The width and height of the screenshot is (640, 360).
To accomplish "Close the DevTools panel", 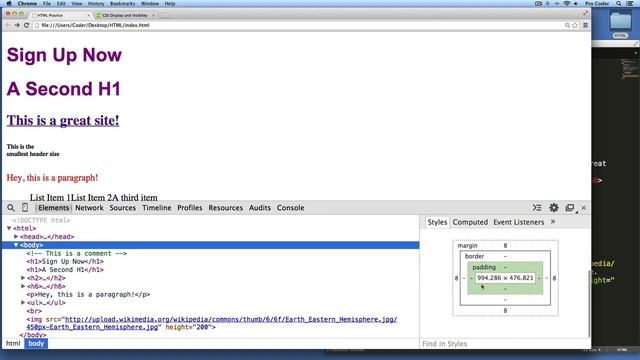I will (x=584, y=208).
